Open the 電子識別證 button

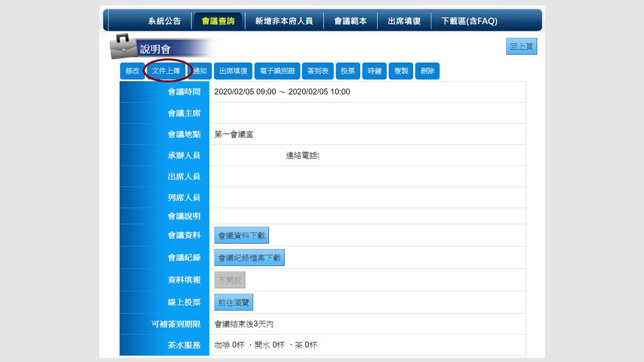pyautogui.click(x=277, y=71)
